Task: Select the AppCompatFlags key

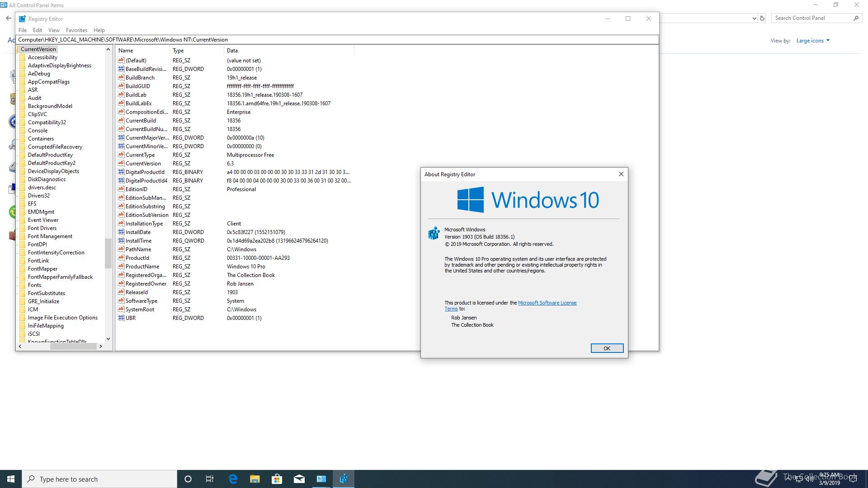Action: click(x=49, y=82)
